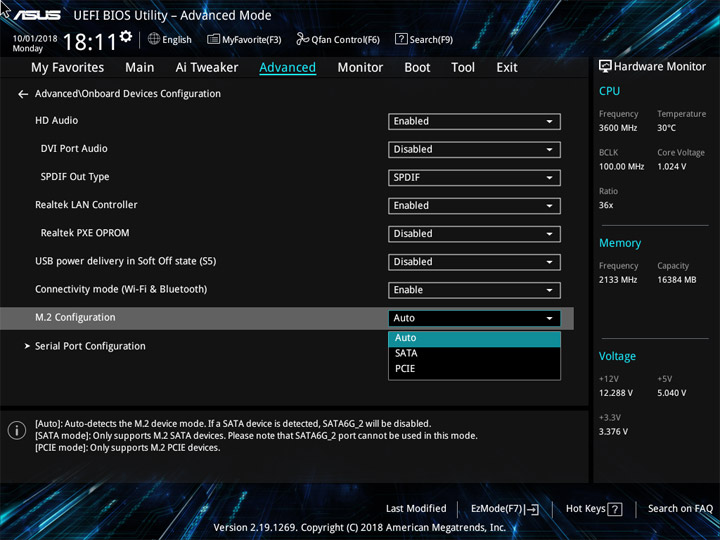The width and height of the screenshot is (720, 540).
Task: Click the 3.376 V voltage value
Action: (x=613, y=432)
